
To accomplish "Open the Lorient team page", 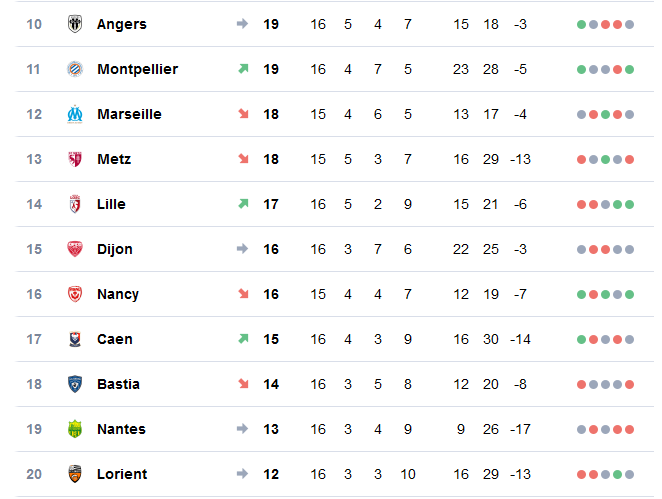I will point(122,474).
